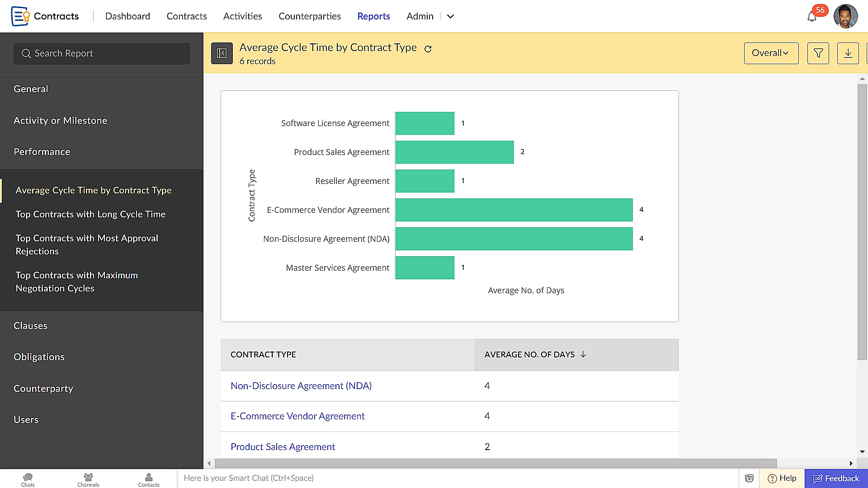
Task: Open Channels in bottom bar
Action: [88, 479]
